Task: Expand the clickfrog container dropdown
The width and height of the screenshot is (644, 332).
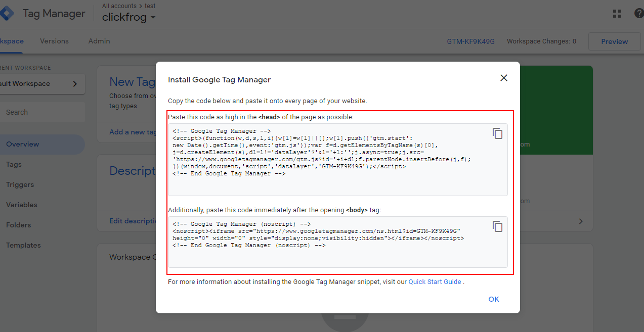Action: tap(153, 18)
